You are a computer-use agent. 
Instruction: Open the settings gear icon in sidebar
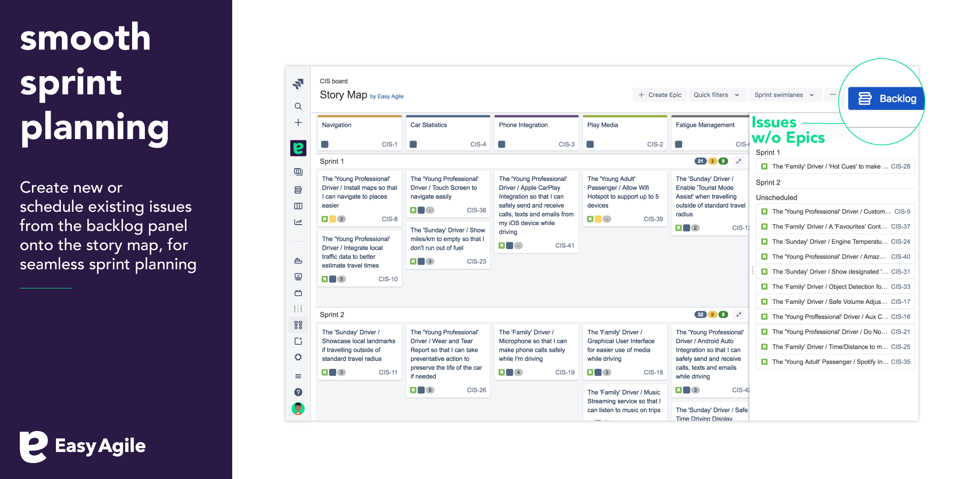[298, 357]
